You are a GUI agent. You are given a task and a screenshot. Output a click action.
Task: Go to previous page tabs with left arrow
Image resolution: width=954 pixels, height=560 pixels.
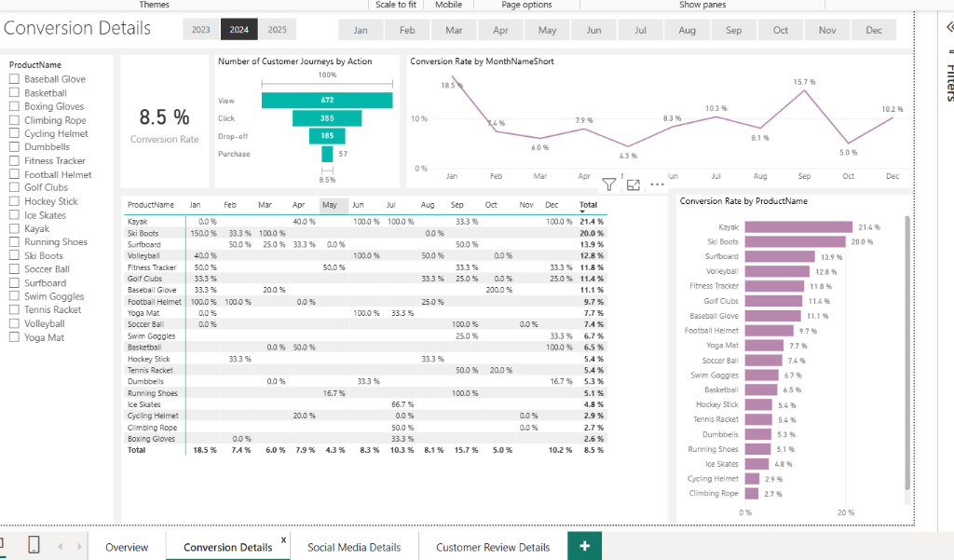[61, 547]
